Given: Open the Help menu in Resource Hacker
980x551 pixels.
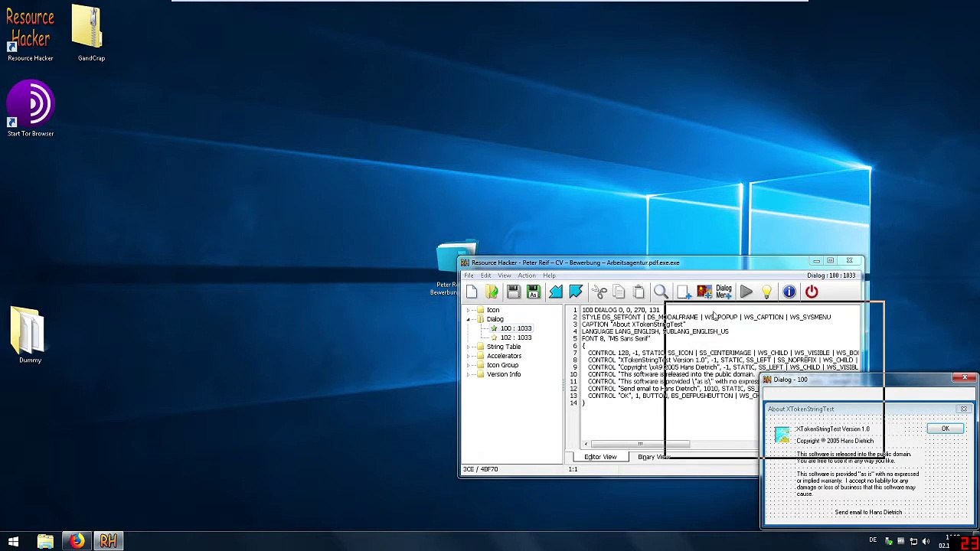Looking at the screenshot, I should [x=550, y=275].
